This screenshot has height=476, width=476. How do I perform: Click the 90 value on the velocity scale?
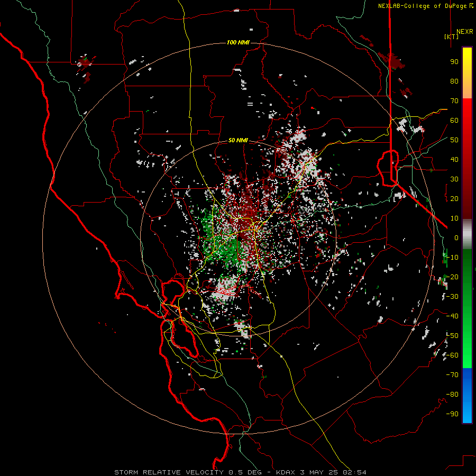[x=454, y=62]
